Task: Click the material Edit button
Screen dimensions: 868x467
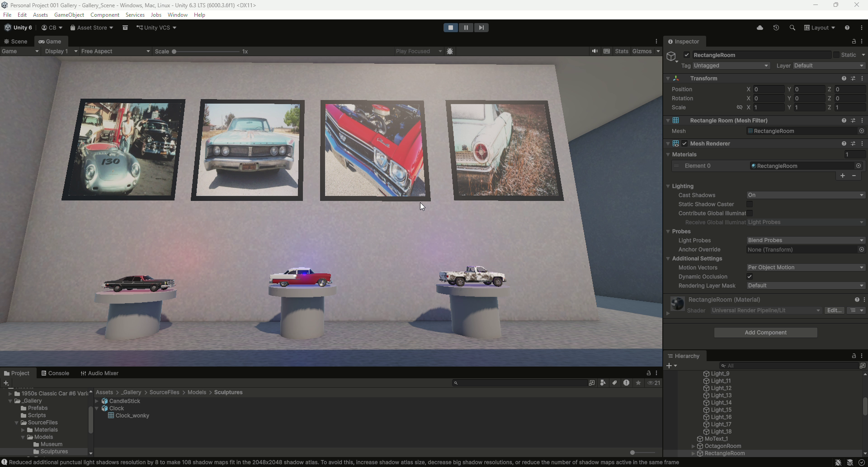Action: click(x=834, y=310)
